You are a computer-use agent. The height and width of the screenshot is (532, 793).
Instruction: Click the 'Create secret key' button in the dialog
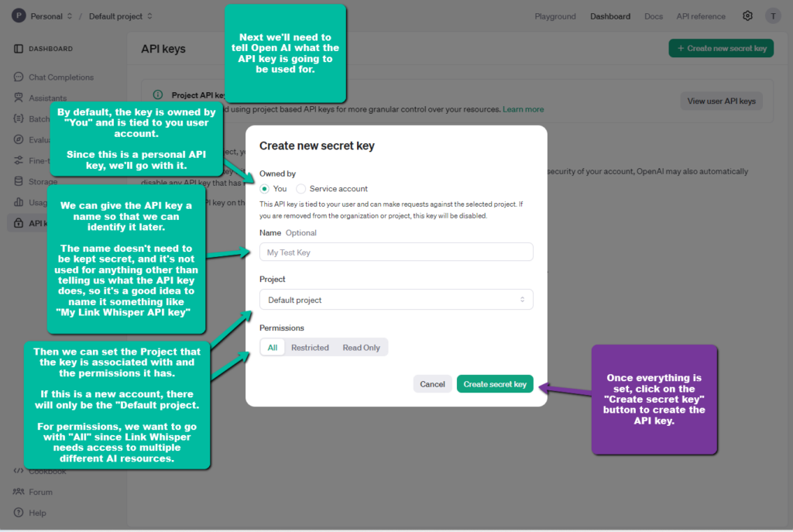tap(495, 384)
